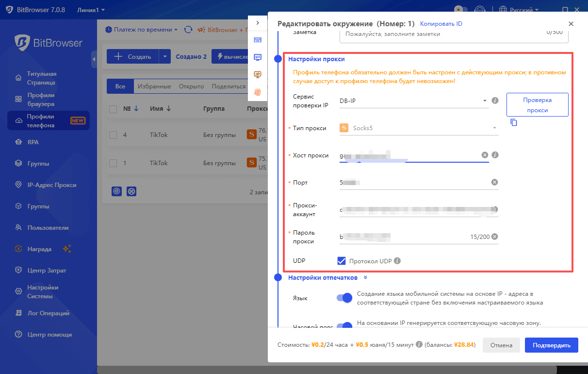
Task: Expand the Настройки отпечатков section
Action: pos(365,278)
